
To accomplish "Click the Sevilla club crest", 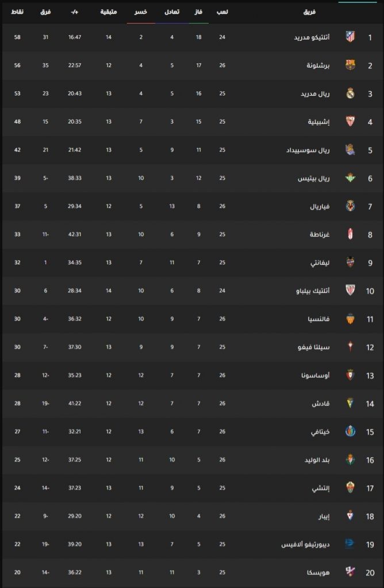I will (350, 121).
